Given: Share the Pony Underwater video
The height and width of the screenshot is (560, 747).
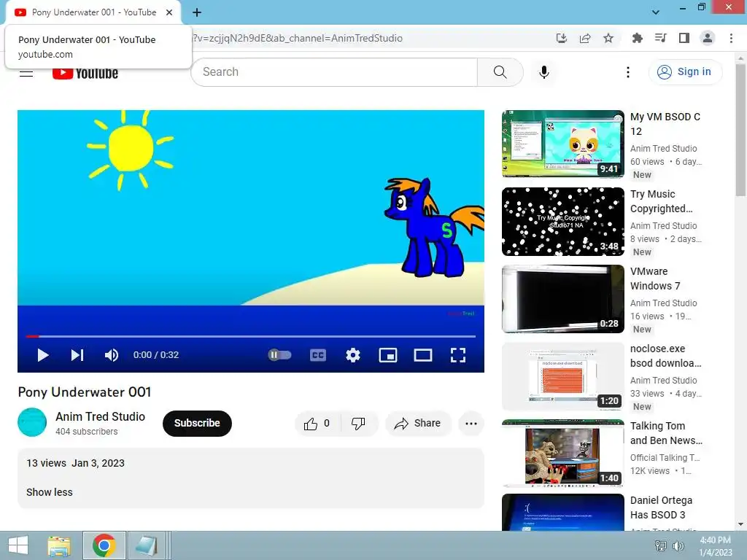Looking at the screenshot, I should (x=417, y=424).
